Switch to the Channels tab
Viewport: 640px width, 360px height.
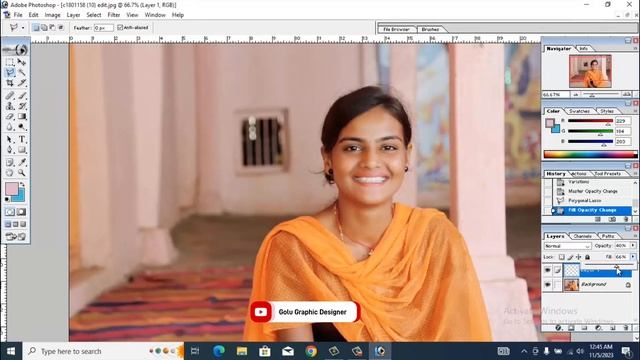point(582,236)
